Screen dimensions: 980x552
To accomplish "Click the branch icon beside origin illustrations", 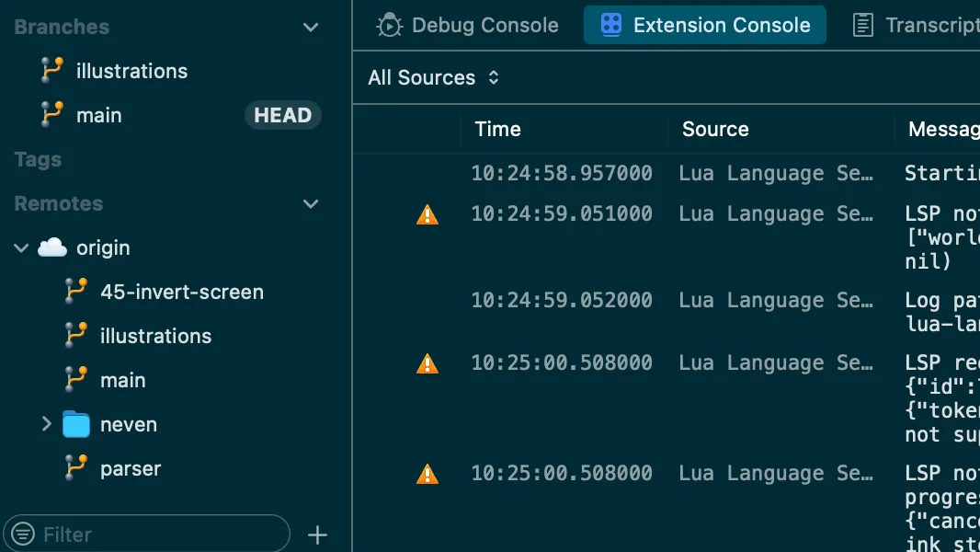I will pos(76,336).
